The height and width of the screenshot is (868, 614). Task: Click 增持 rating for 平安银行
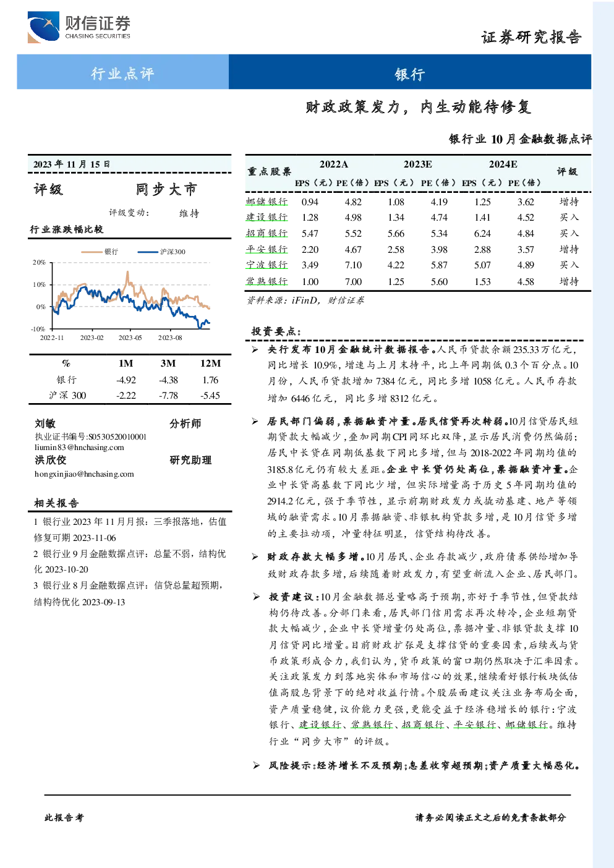point(569,249)
